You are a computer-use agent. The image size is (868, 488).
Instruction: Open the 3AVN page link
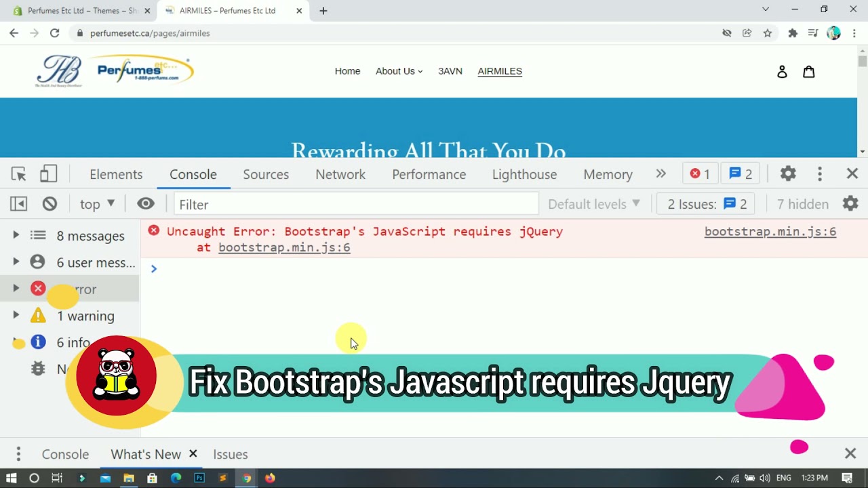click(x=450, y=71)
